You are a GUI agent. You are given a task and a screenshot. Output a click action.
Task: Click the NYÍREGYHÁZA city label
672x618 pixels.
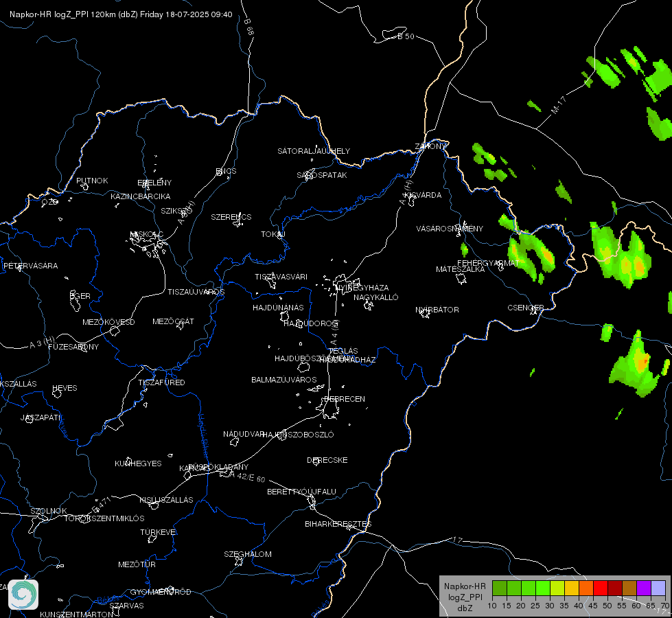[362, 288]
